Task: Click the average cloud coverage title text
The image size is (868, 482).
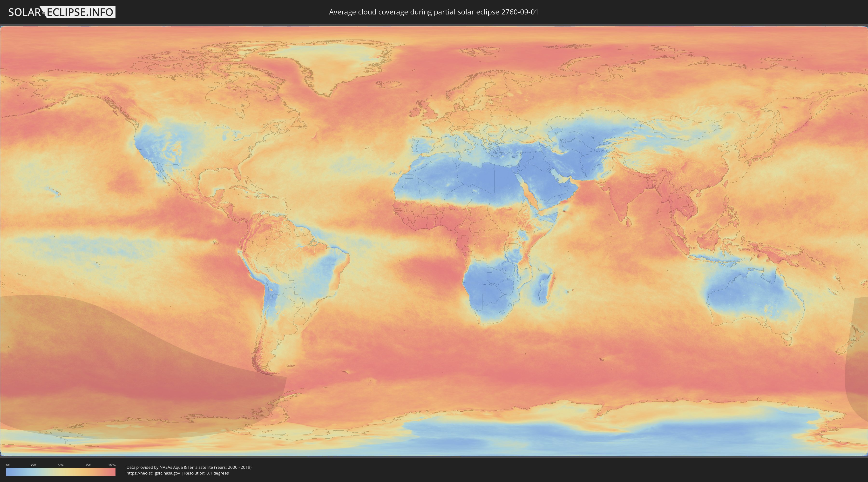Action: pos(433,12)
